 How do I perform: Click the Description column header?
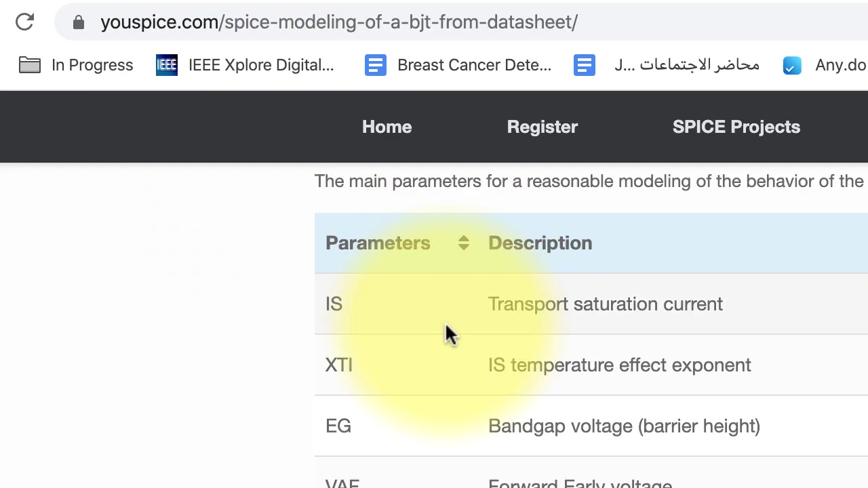540,243
